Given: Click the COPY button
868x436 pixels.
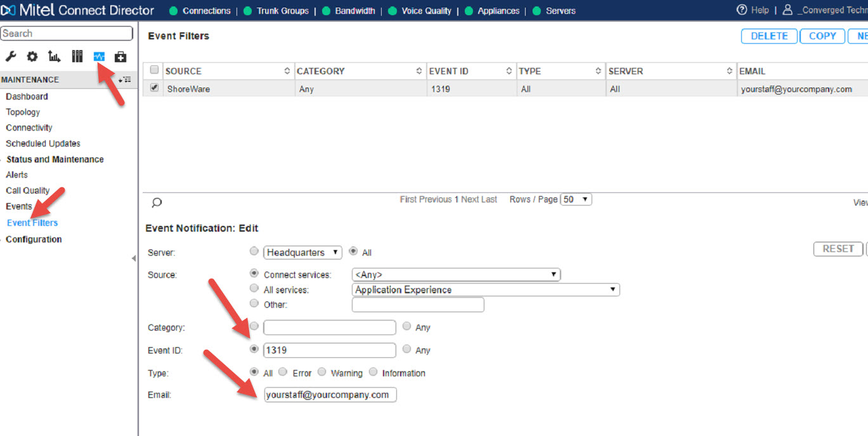Looking at the screenshot, I should point(822,36).
